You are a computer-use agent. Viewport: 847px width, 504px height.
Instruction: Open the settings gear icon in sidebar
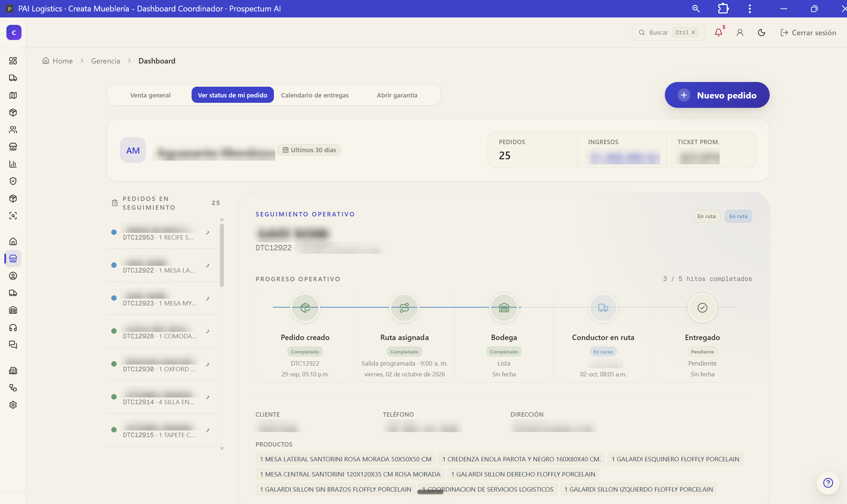click(13, 405)
